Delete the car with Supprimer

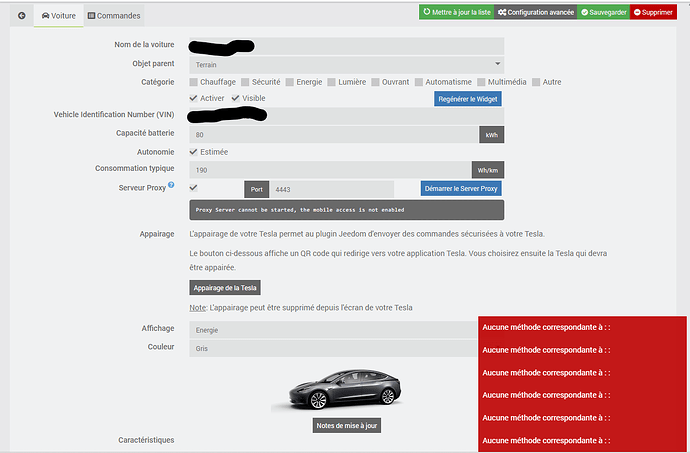tap(653, 12)
